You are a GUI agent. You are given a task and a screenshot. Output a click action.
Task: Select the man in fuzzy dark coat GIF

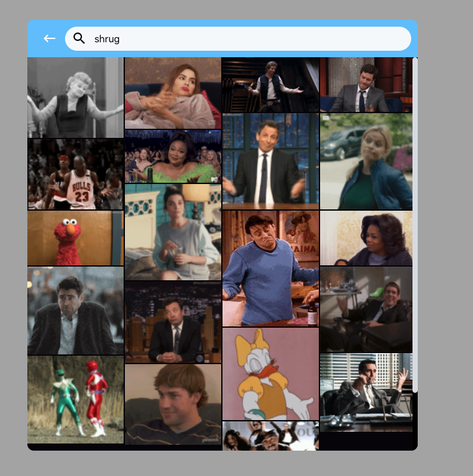click(75, 311)
